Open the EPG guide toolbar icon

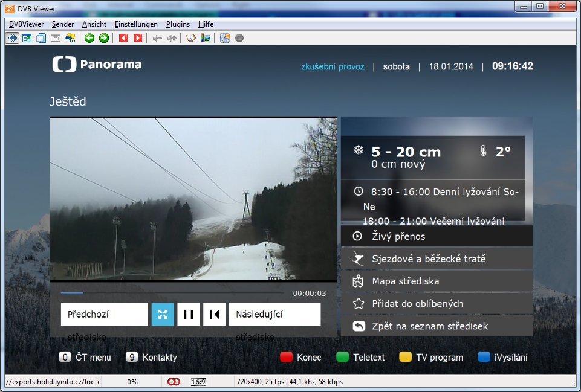tap(70, 38)
